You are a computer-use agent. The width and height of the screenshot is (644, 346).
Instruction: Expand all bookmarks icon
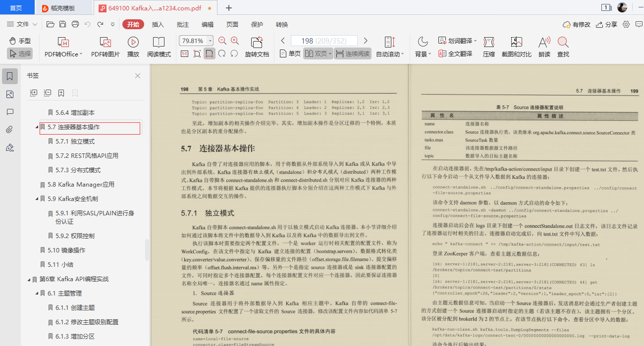[x=34, y=93]
